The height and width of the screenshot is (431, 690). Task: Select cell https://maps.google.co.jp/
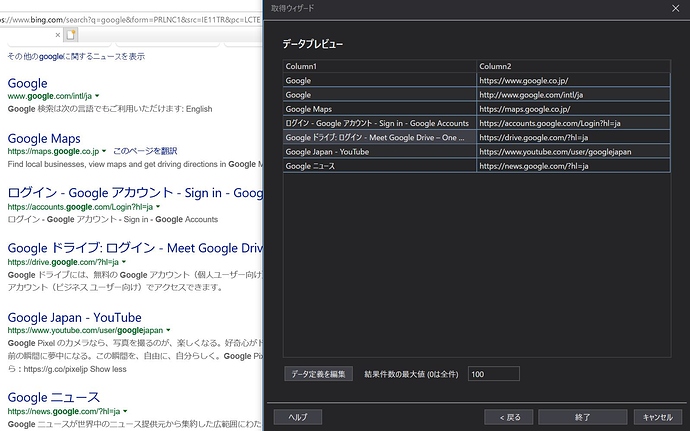point(573,109)
